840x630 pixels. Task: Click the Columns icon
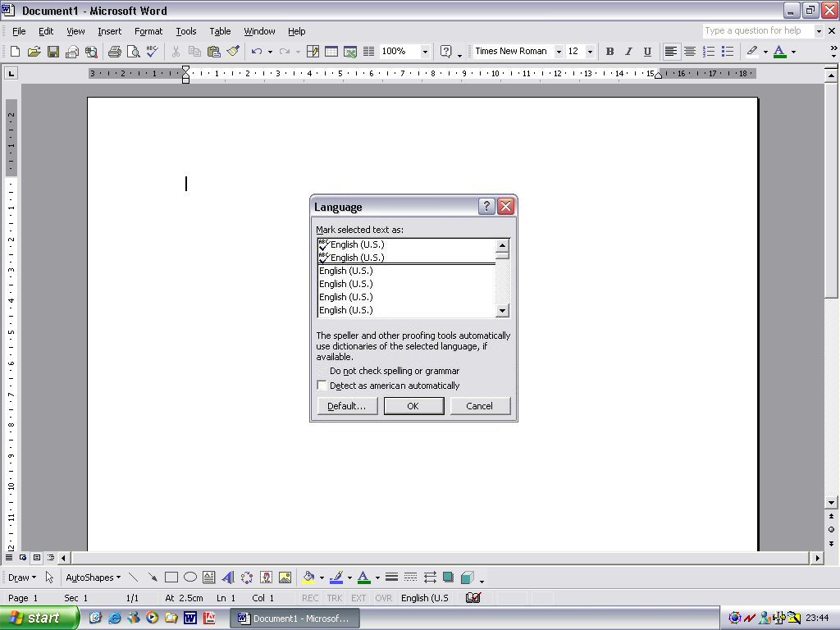(368, 52)
